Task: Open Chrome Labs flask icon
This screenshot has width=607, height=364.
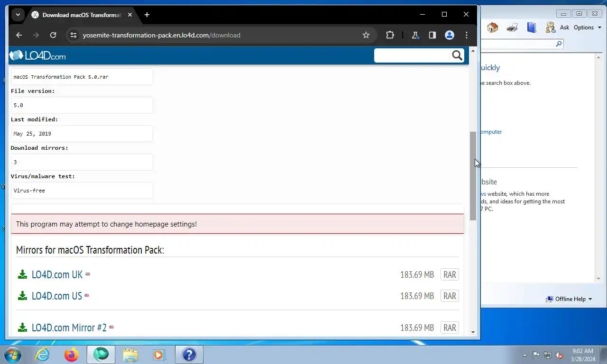Action: (x=415, y=35)
